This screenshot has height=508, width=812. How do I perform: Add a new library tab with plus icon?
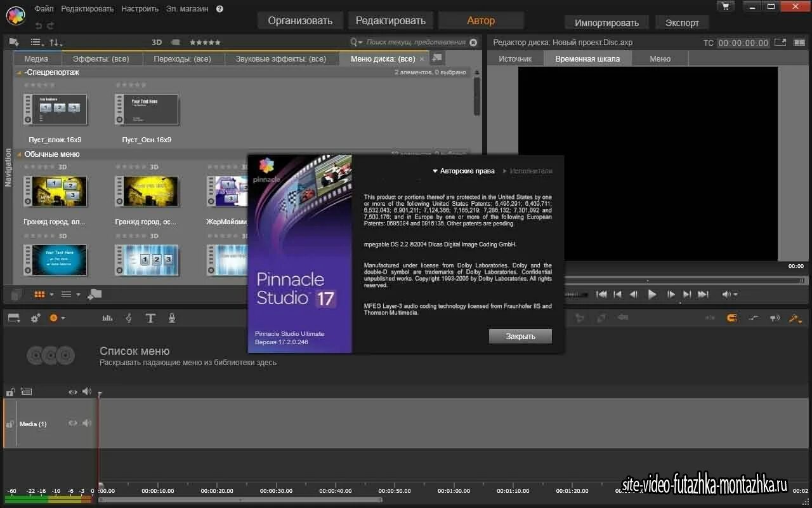(437, 58)
